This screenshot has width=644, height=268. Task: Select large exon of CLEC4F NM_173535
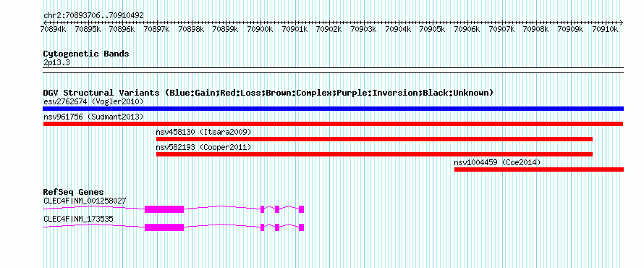[x=164, y=227]
